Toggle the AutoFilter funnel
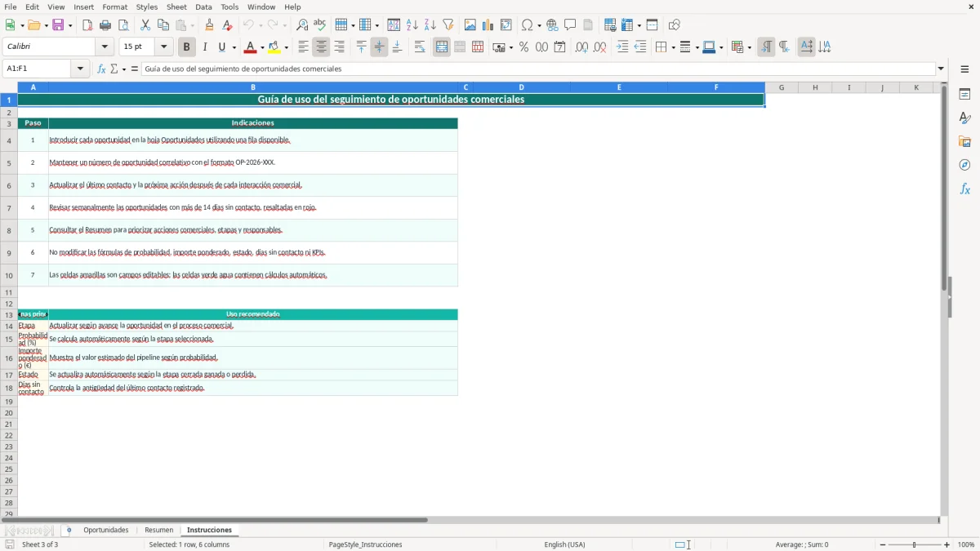 click(x=448, y=25)
